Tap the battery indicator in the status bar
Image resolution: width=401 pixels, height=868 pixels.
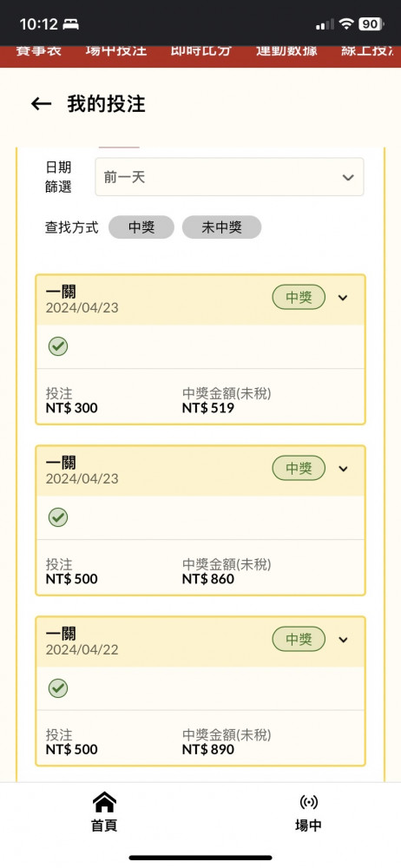[371, 23]
